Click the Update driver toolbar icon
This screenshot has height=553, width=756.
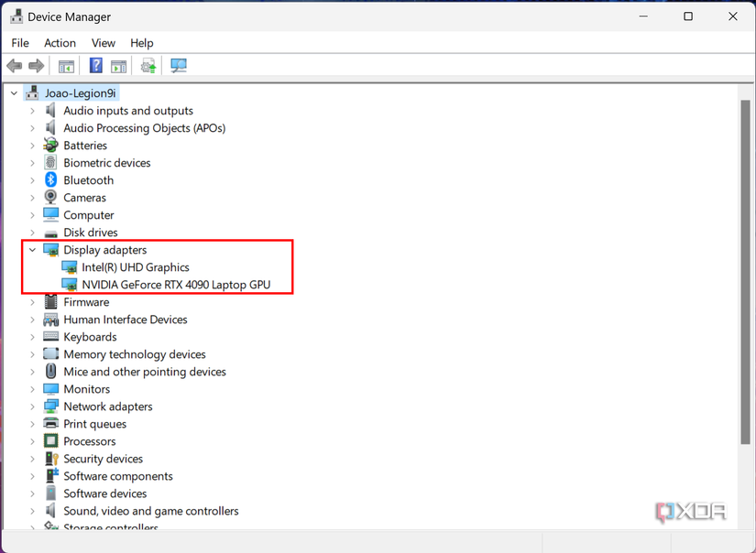148,65
